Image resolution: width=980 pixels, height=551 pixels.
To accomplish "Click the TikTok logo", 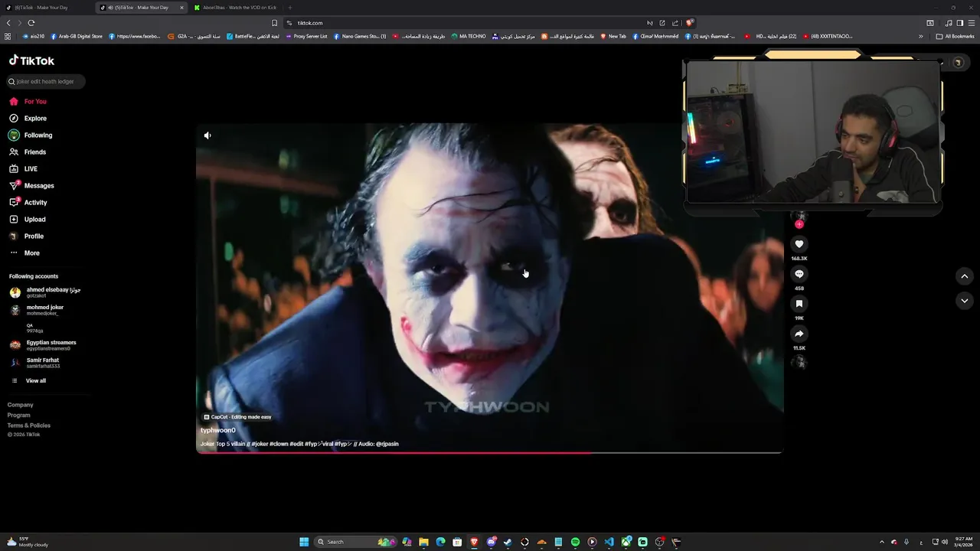I will (31, 60).
